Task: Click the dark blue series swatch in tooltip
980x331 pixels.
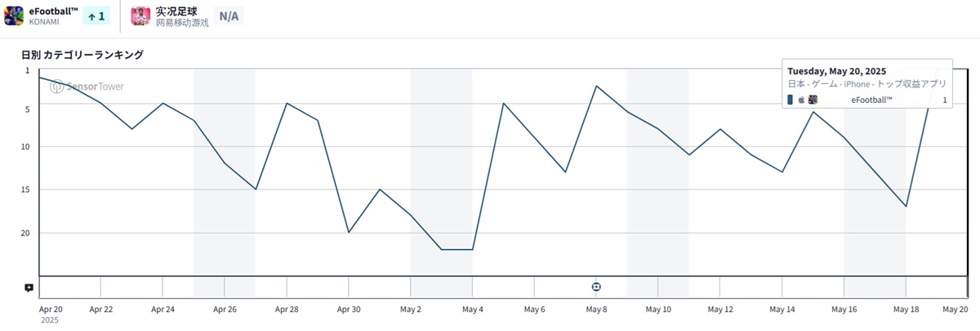Action: click(x=790, y=100)
